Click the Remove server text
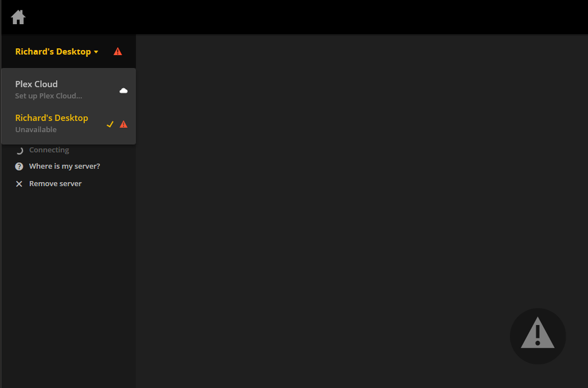Viewport: 588px width, 388px height. click(55, 183)
